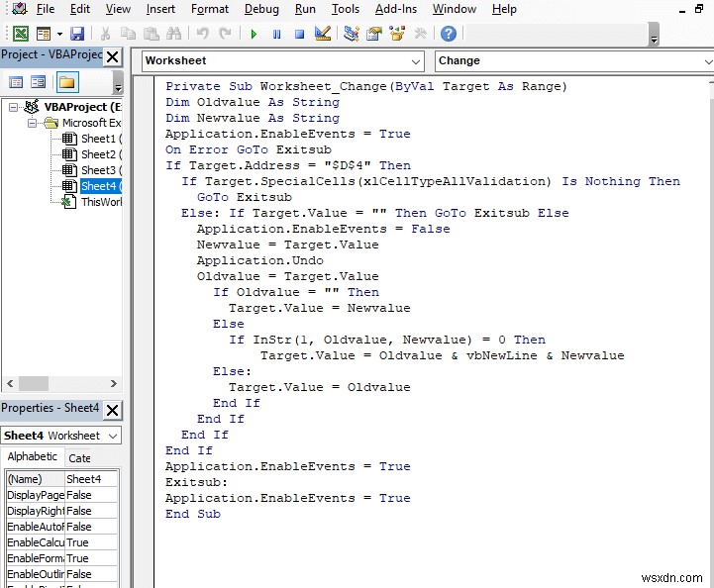
Task: Click the Redo arrow icon
Action: coord(225,34)
